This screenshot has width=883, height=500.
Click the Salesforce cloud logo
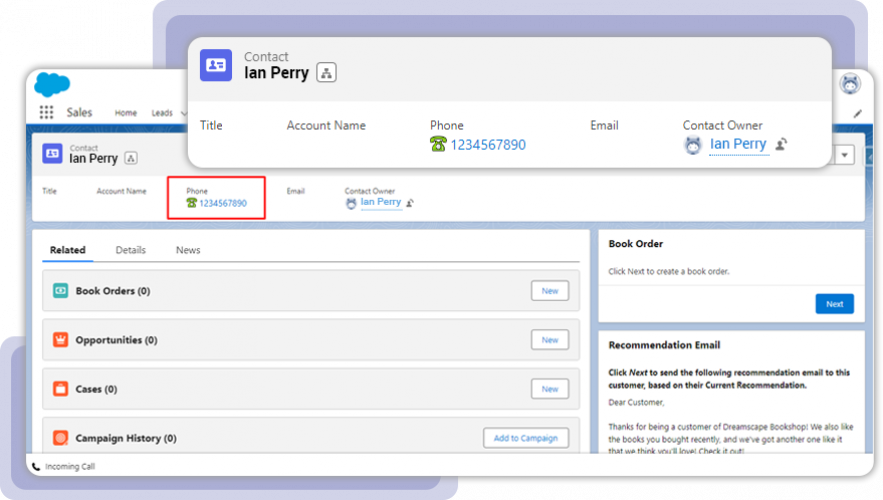click(52, 84)
